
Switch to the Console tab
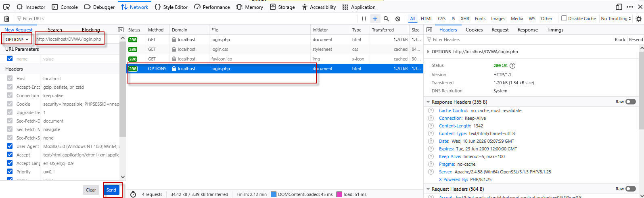coord(65,7)
